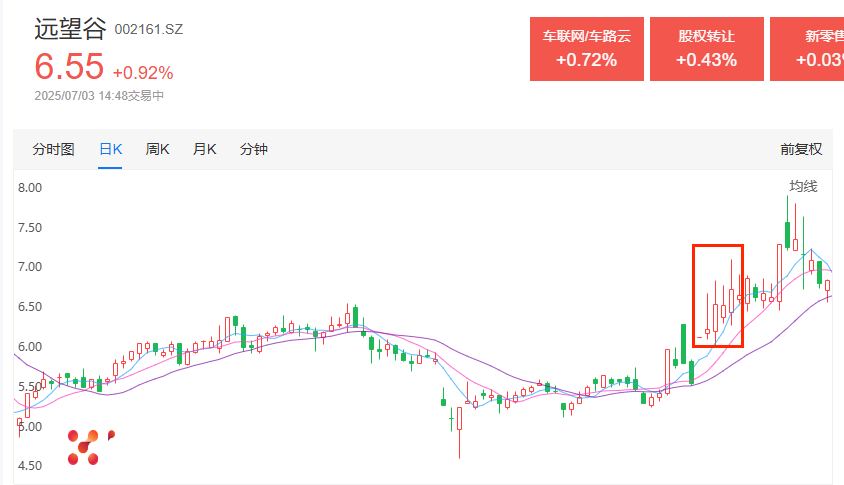The width and height of the screenshot is (844, 485).
Task: Select the 日K chart tab
Action: point(110,150)
